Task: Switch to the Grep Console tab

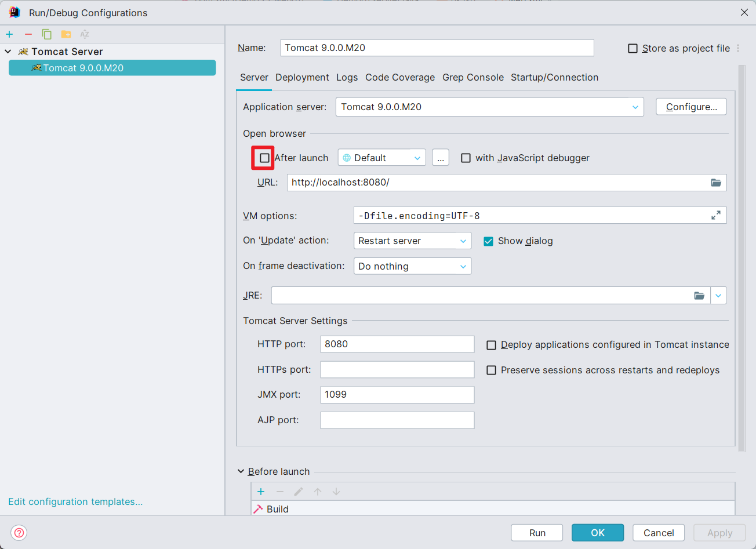Action: tap(473, 78)
